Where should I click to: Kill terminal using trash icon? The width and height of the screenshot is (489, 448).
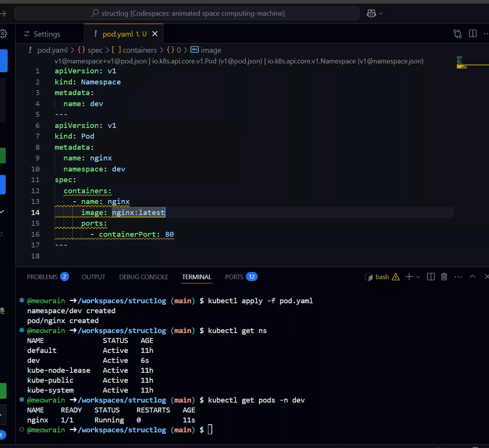(x=444, y=277)
